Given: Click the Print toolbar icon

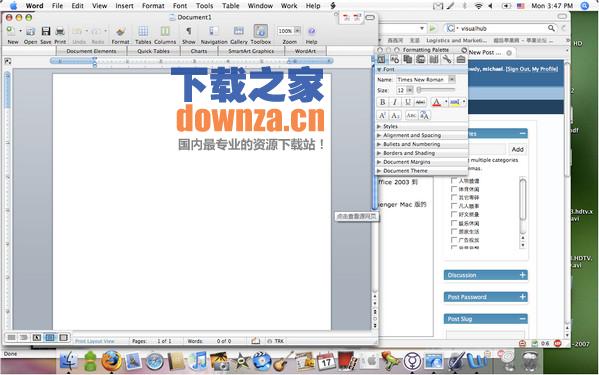Looking at the screenshot, I should click(60, 31).
